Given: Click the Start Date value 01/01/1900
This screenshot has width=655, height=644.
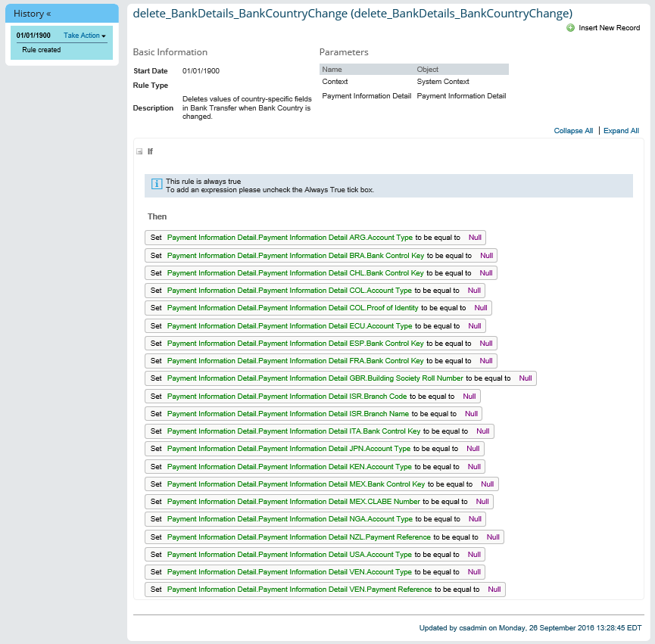Looking at the screenshot, I should (x=201, y=71).
